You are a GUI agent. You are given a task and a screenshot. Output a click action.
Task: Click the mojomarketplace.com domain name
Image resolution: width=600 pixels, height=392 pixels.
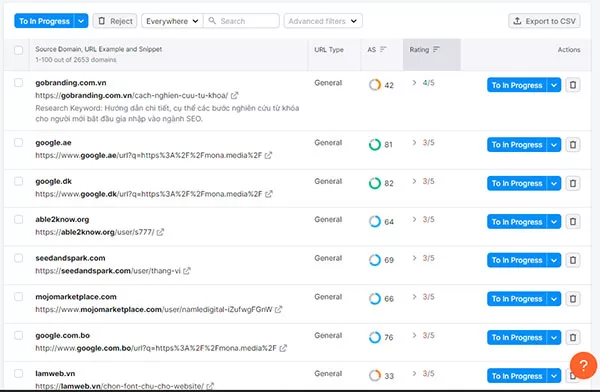click(x=76, y=297)
